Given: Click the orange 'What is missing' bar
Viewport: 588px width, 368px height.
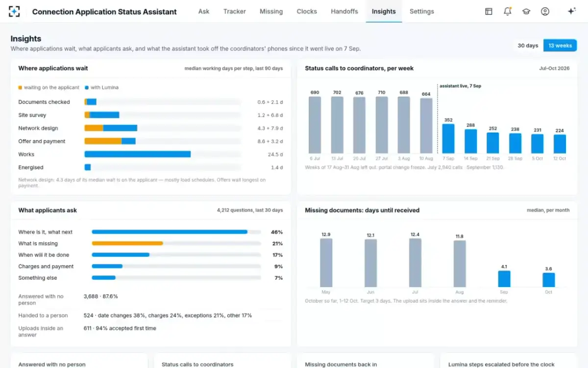Looking at the screenshot, I should click(127, 243).
